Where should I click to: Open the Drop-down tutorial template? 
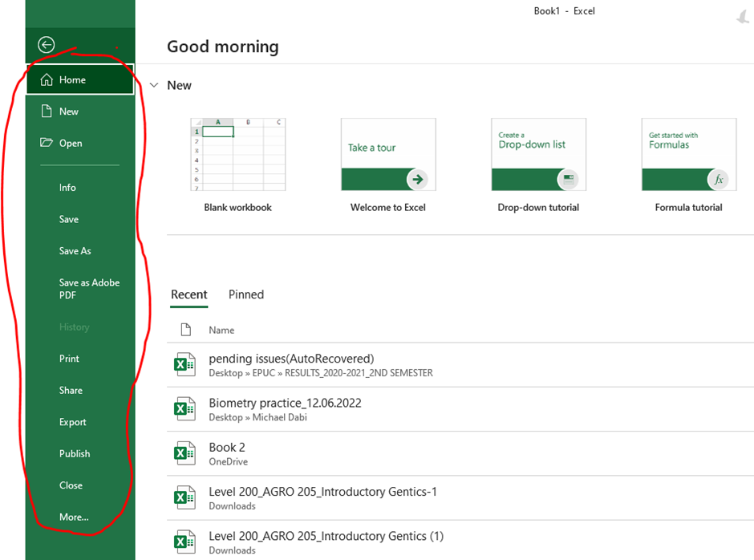pyautogui.click(x=538, y=154)
